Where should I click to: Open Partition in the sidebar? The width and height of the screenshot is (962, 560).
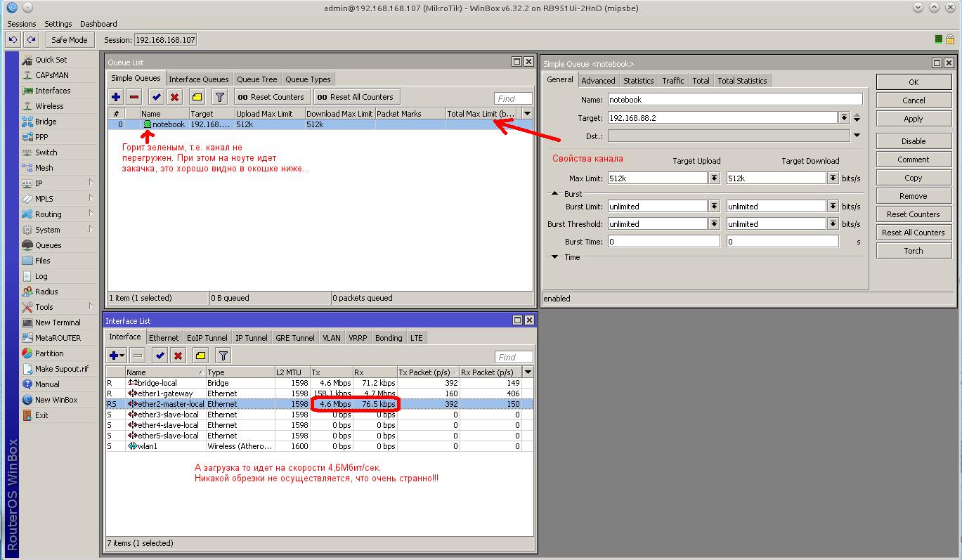(49, 353)
